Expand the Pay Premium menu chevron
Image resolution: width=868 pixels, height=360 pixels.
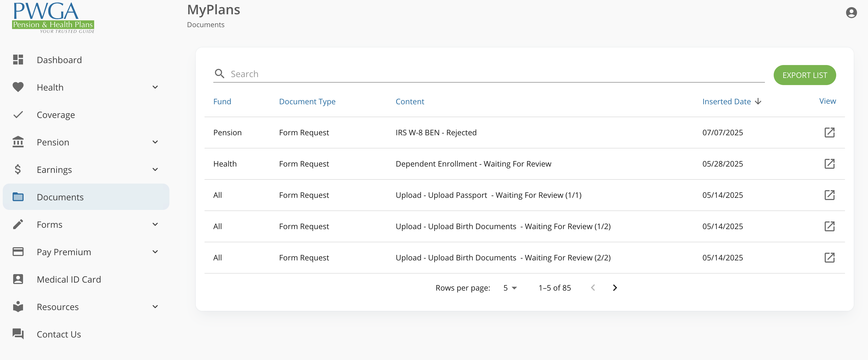tap(155, 252)
